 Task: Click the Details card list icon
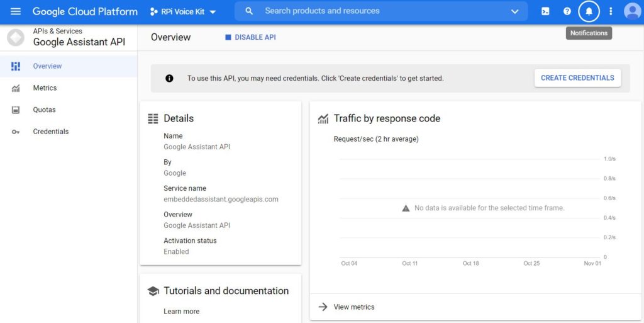(x=153, y=119)
